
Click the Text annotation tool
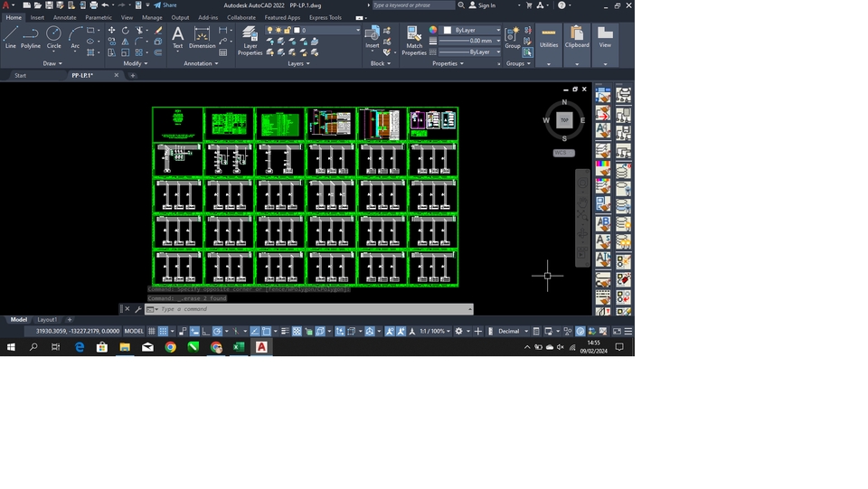click(178, 38)
